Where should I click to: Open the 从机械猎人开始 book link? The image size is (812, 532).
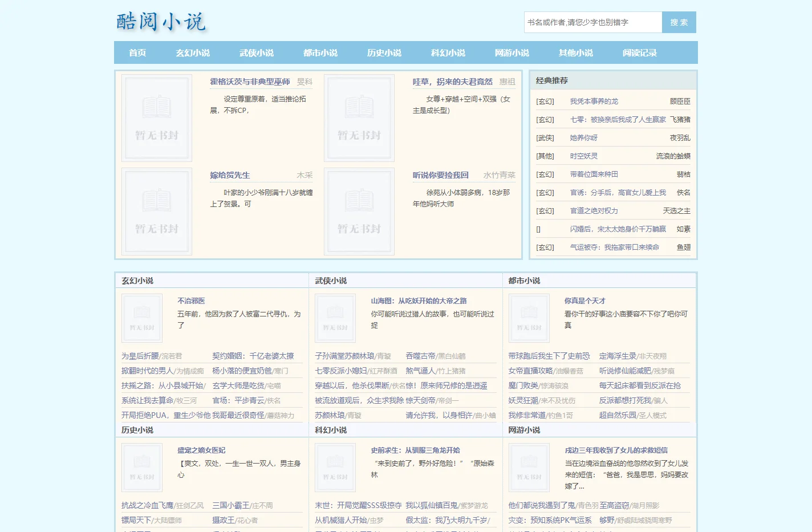coord(341,520)
